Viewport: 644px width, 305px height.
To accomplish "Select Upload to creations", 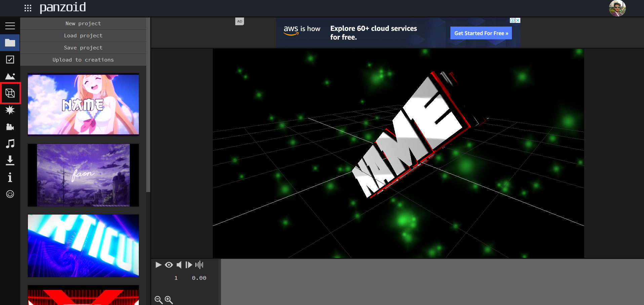I will click(x=83, y=60).
